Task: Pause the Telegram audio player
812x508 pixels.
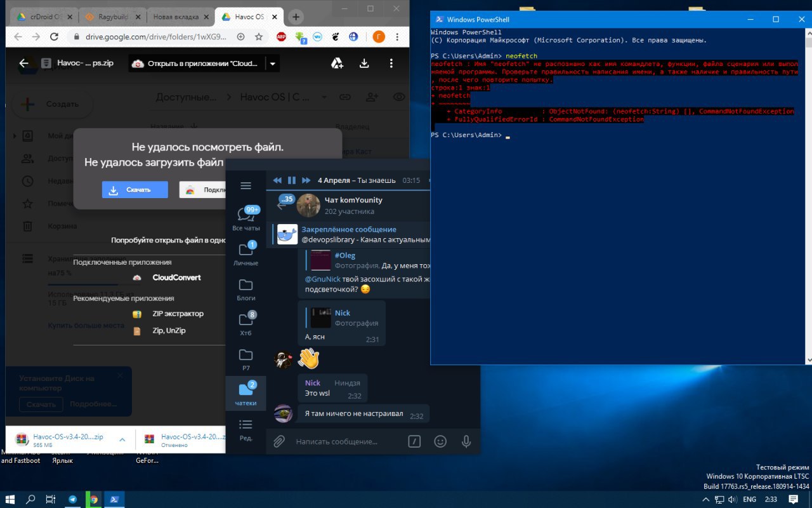Action: 292,180
